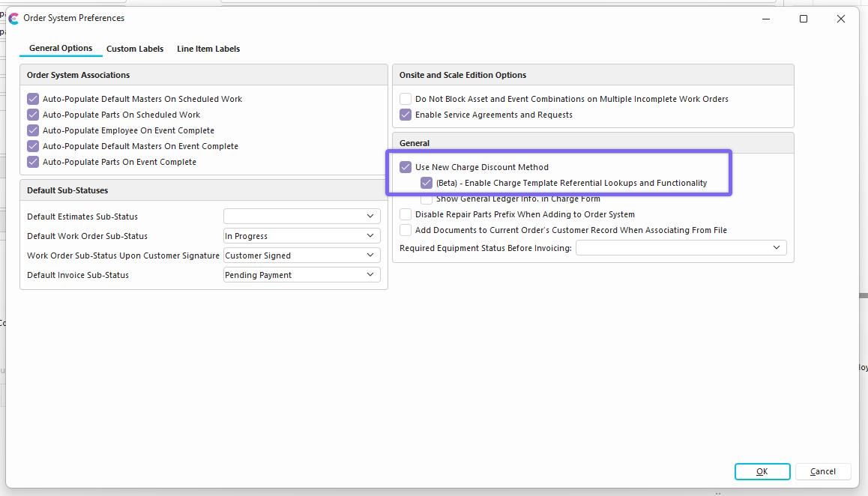Switch to Custom Labels tab

point(135,49)
